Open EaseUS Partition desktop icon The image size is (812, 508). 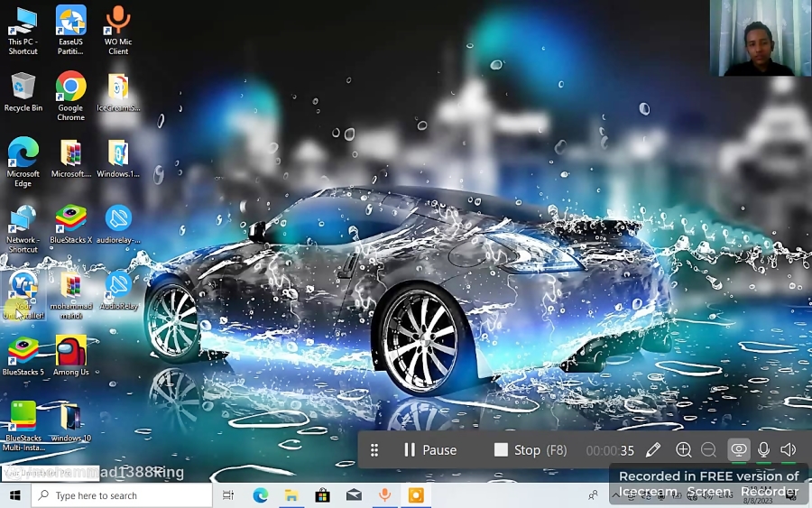click(x=70, y=30)
